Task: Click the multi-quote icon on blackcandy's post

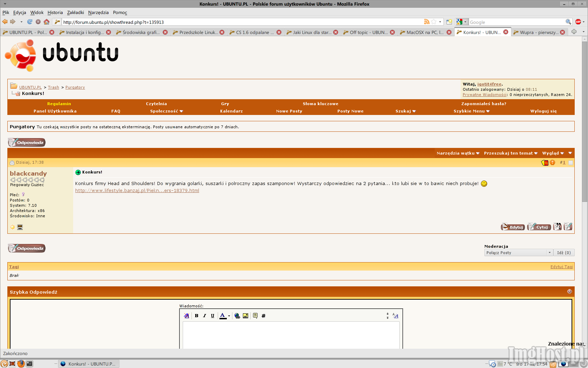Action: coord(558,227)
